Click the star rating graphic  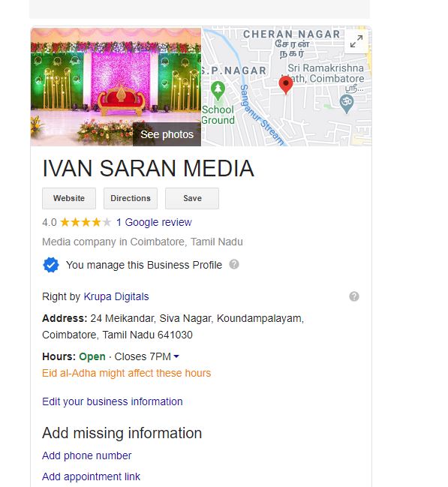click(x=86, y=222)
